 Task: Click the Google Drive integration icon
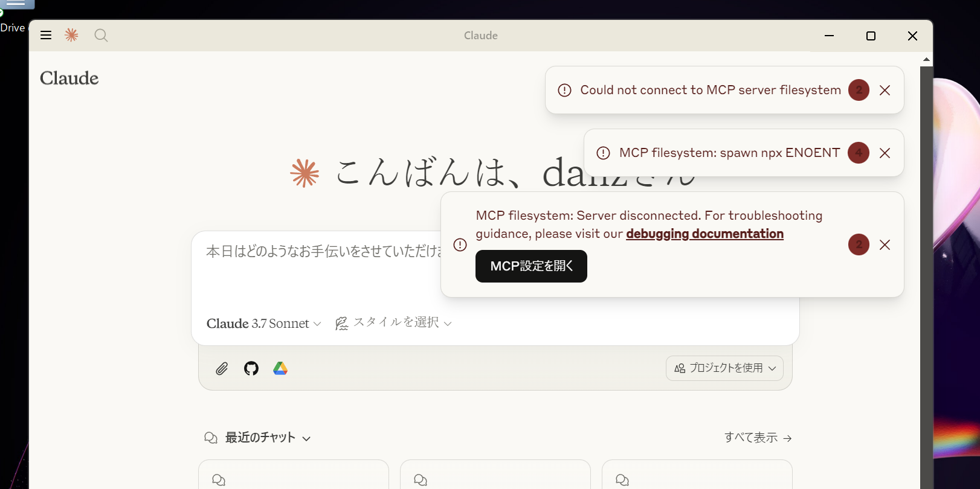280,368
